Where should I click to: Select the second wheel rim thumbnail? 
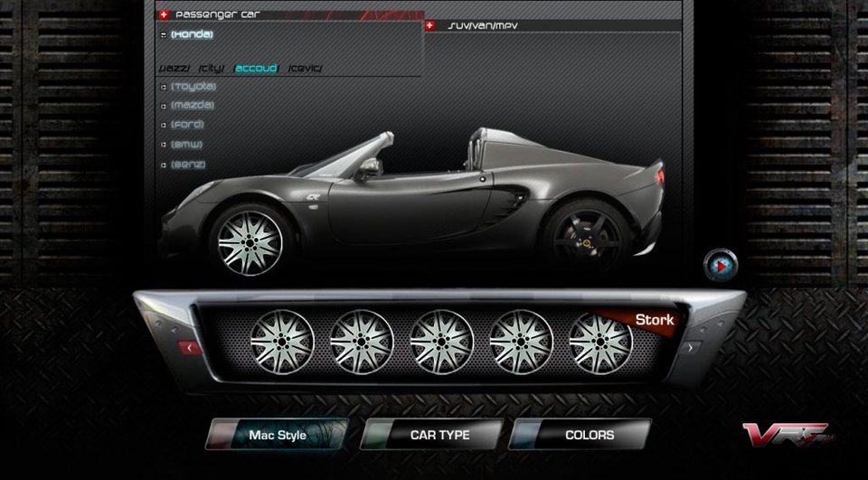click(x=362, y=342)
